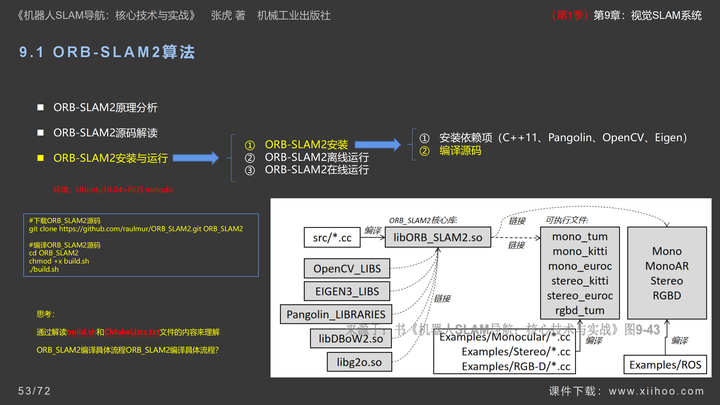The height and width of the screenshot is (405, 720).
Task: Click the slide title '9.1 ORB-SLAM2算法'
Action: tap(107, 52)
